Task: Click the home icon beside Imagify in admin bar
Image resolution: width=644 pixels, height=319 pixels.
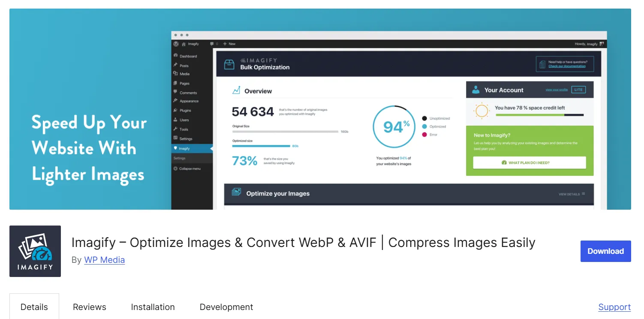Action: tap(184, 44)
